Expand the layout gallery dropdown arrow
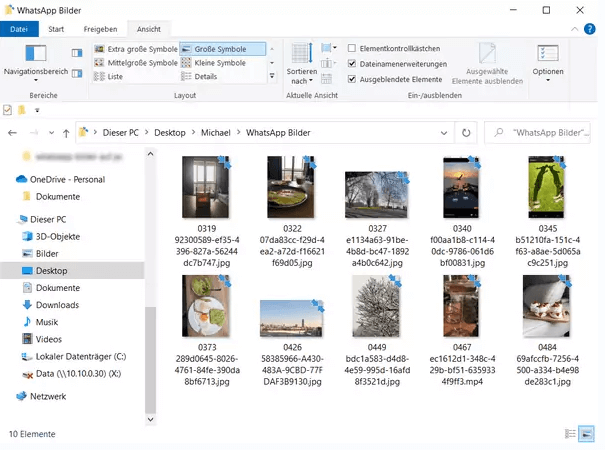This screenshot has height=450, width=605. tap(273, 76)
